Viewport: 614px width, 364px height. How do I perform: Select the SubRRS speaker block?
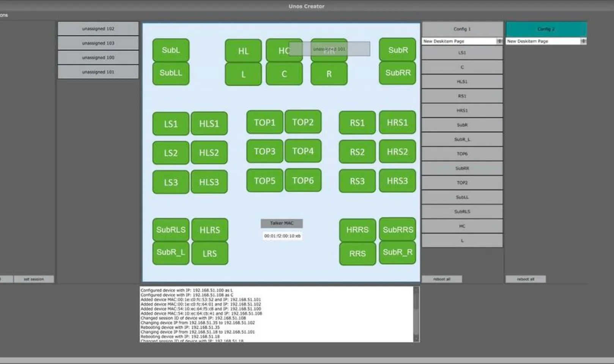pyautogui.click(x=397, y=229)
